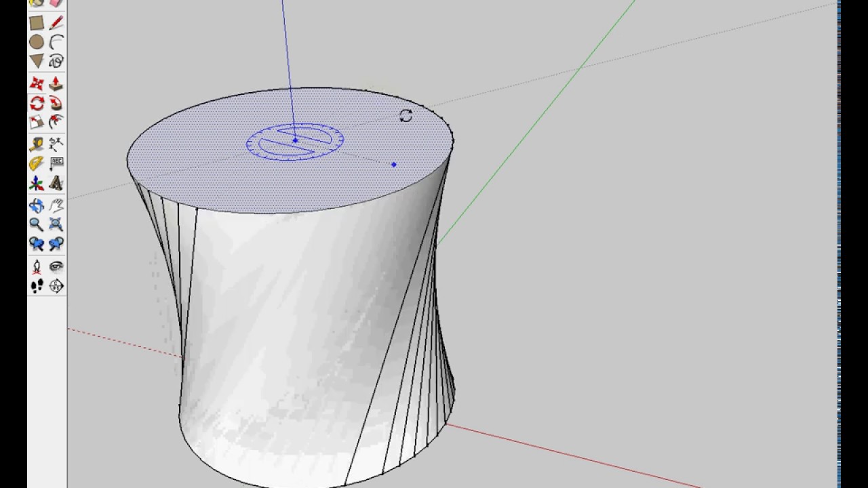The image size is (868, 488).
Task: Select the yellow Protractor tool icon
Action: [37, 163]
